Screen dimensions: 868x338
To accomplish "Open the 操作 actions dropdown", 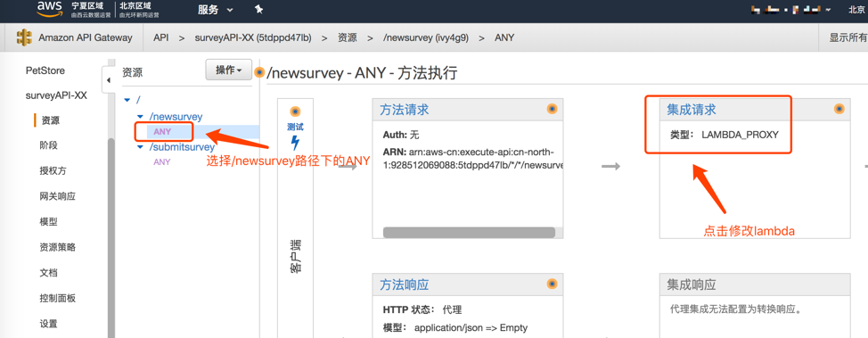I will (229, 70).
